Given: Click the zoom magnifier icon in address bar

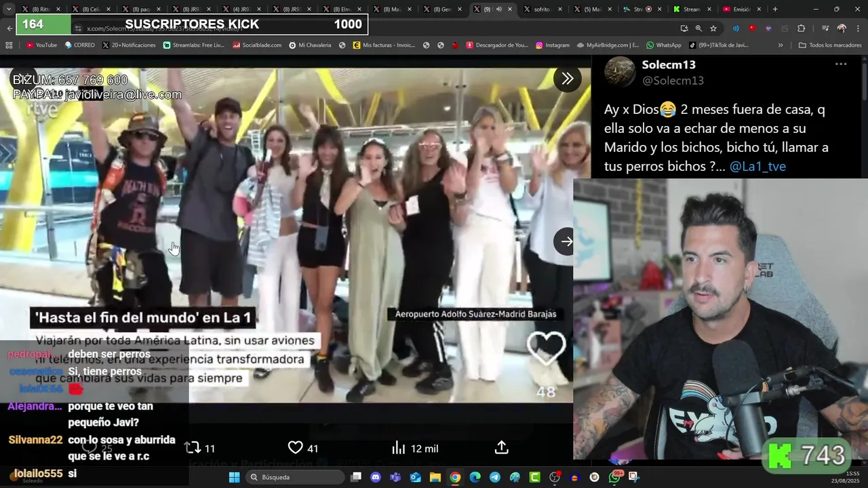Looking at the screenshot, I should [698, 28].
